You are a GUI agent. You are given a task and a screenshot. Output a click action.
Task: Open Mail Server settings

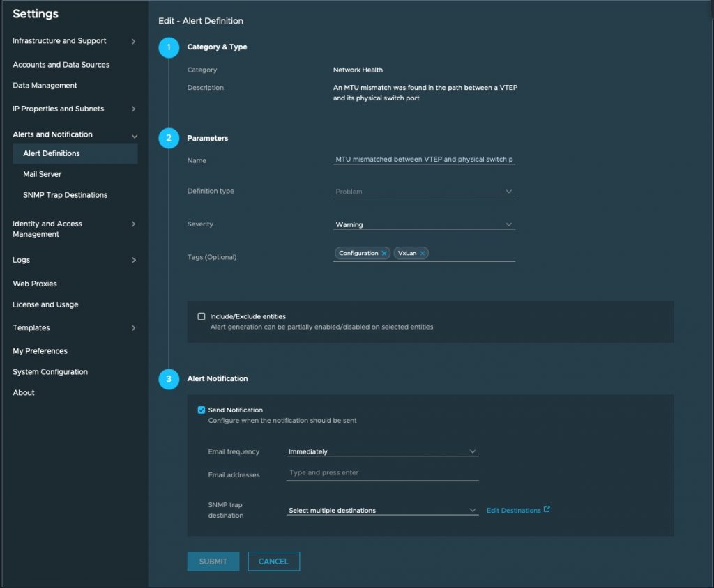43,174
